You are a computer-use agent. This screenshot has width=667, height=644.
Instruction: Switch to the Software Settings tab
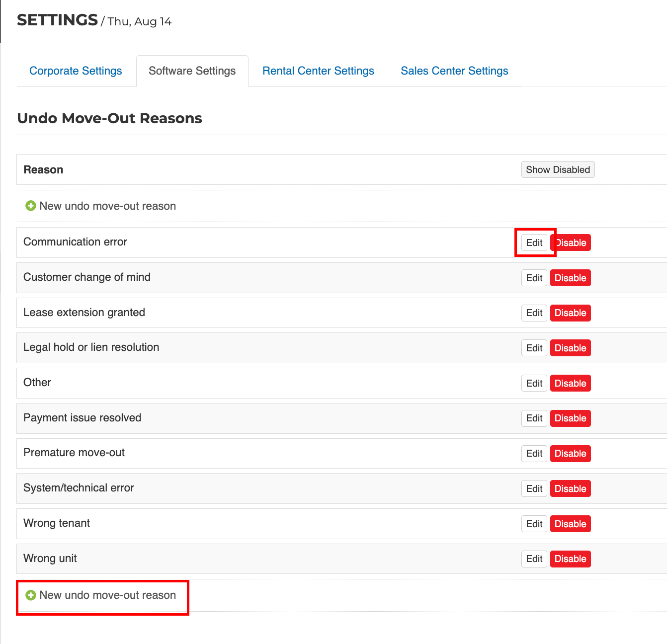coord(192,71)
